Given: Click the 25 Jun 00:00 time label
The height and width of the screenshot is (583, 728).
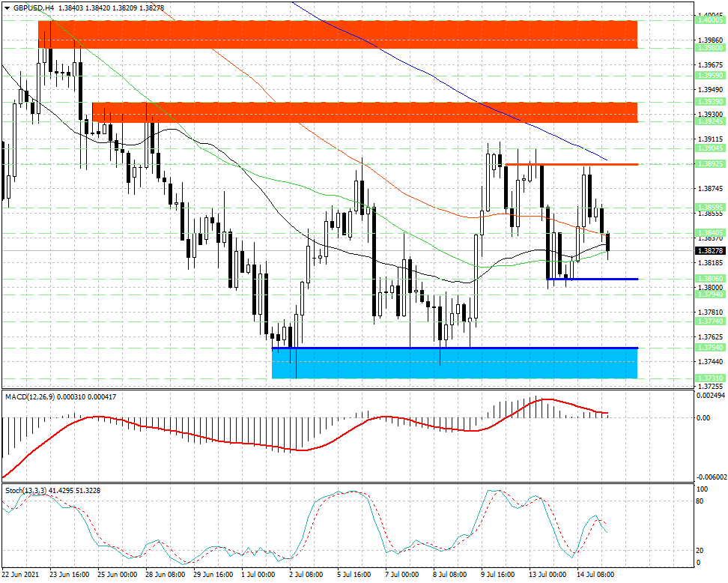Looking at the screenshot, I should point(118,575).
